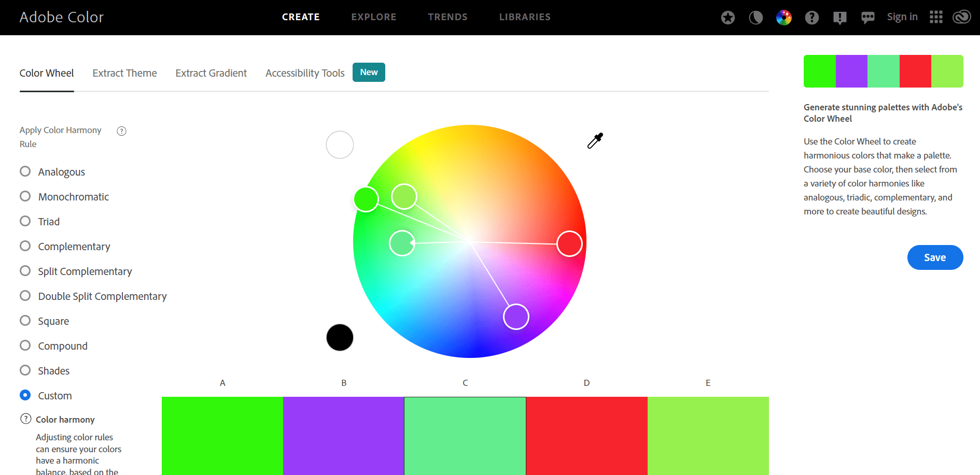
Task: Open the apps grid icon
Action: (936, 17)
